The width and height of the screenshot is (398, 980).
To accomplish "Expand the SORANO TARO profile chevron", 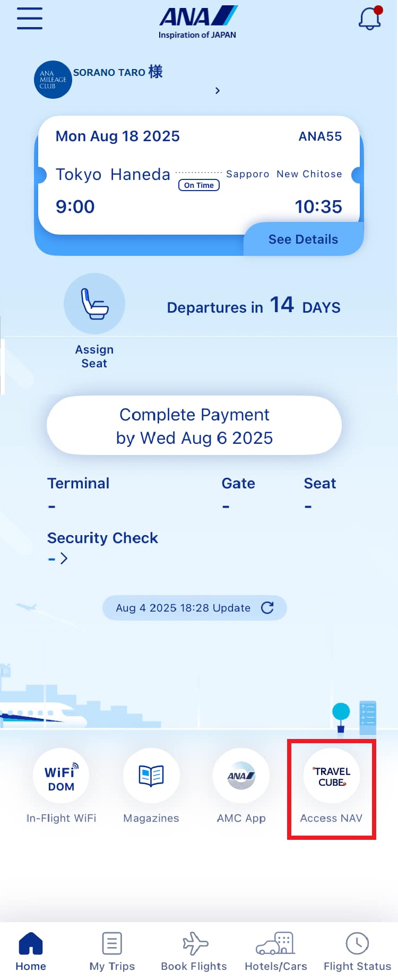I will pyautogui.click(x=218, y=91).
